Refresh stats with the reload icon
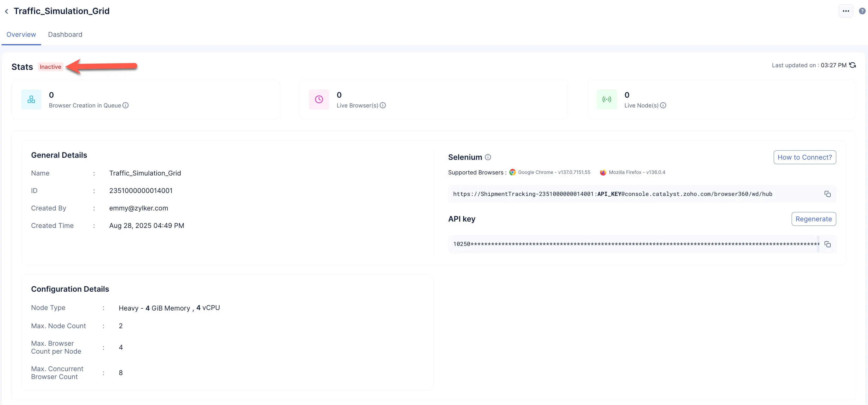 (853, 65)
